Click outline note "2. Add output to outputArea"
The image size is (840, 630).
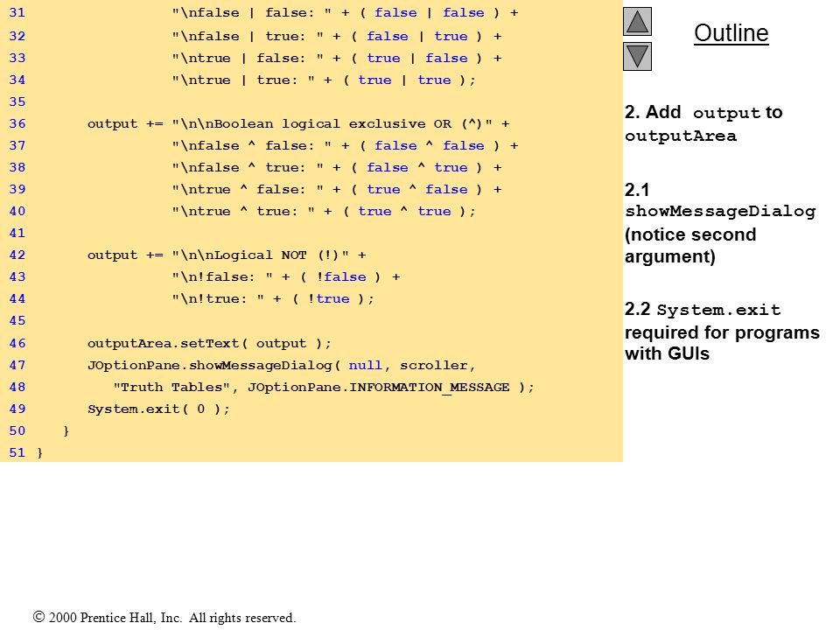click(703, 123)
